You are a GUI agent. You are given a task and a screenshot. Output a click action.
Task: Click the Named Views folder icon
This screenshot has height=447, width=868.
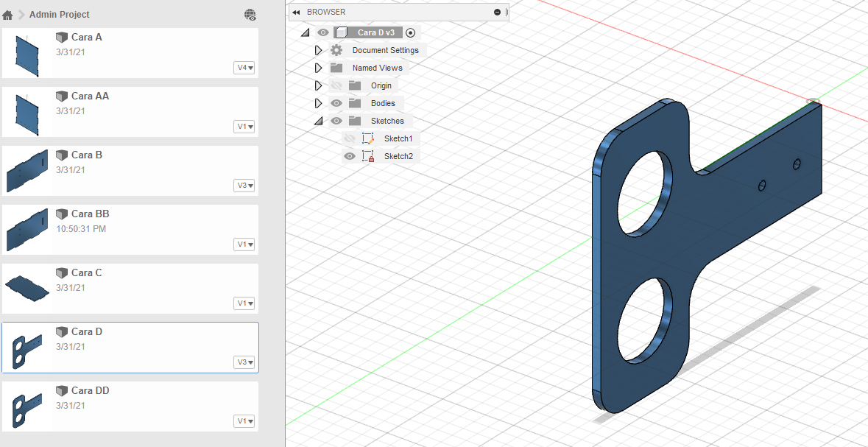coord(336,68)
